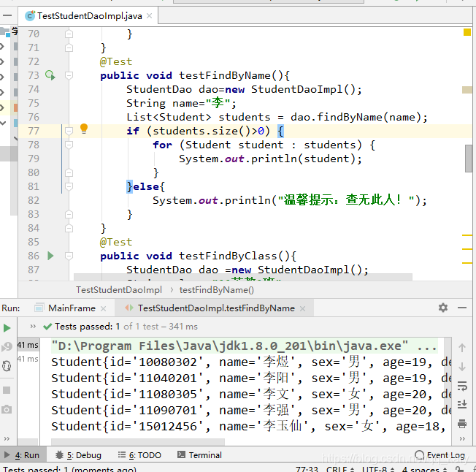Click the @Test annotation on line 85

coord(116,242)
